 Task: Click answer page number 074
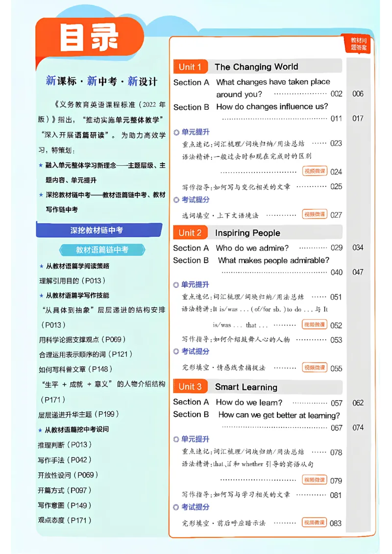[358, 428]
